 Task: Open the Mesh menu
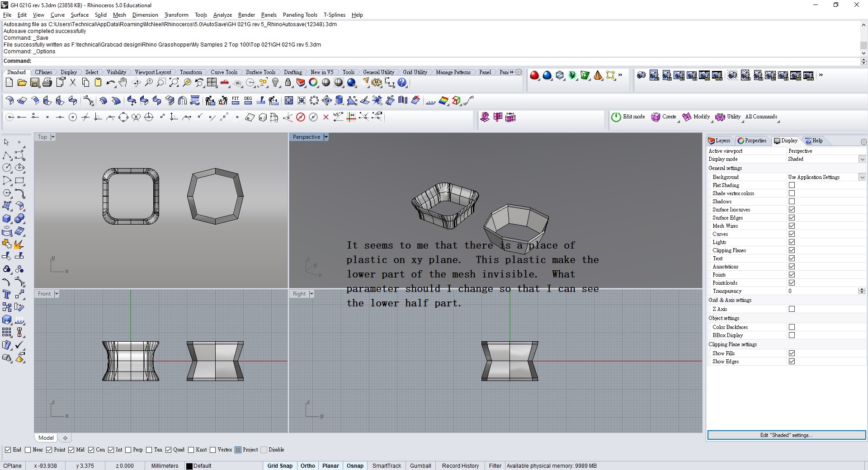click(x=119, y=15)
